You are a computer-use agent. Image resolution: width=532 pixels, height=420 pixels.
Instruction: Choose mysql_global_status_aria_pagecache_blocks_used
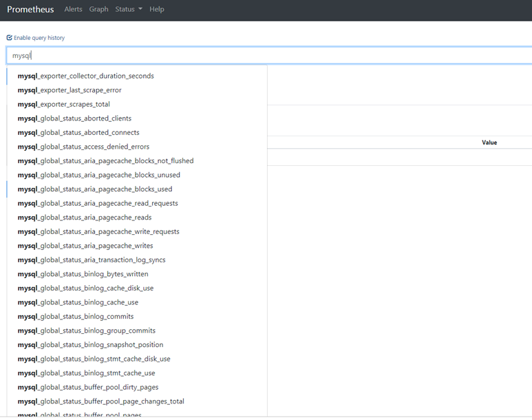[137, 189]
